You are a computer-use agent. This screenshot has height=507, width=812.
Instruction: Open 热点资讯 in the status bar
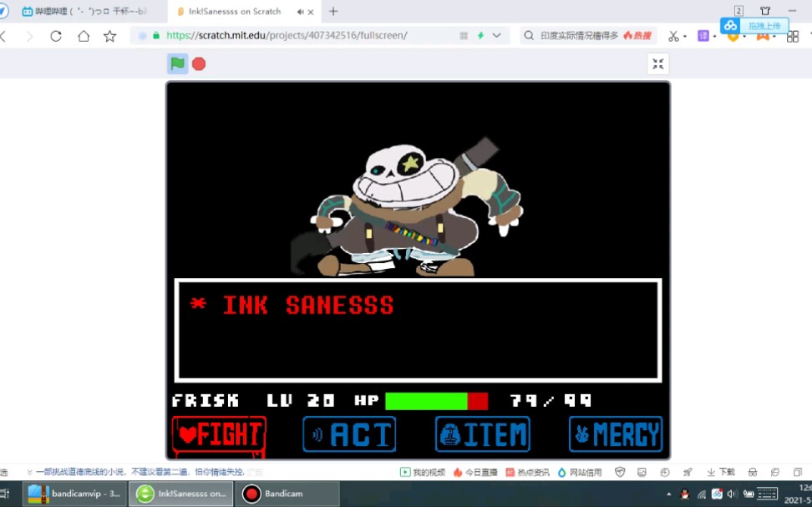[x=528, y=472]
